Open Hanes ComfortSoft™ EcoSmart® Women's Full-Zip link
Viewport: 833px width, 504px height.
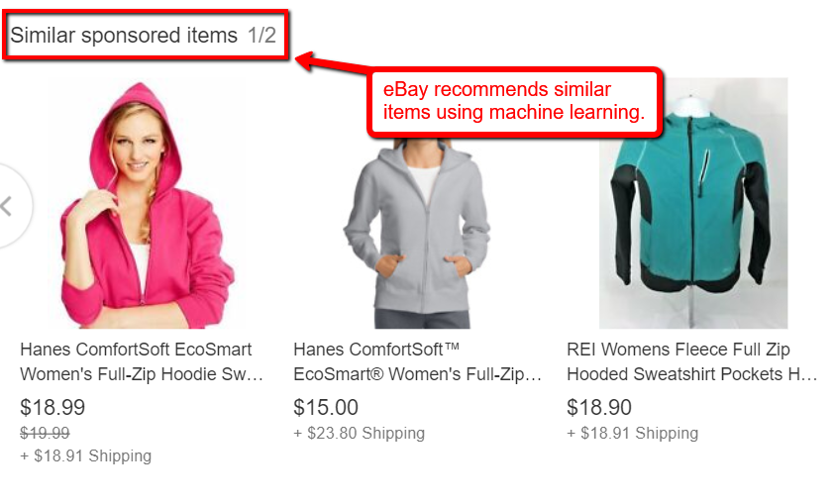pos(417,361)
